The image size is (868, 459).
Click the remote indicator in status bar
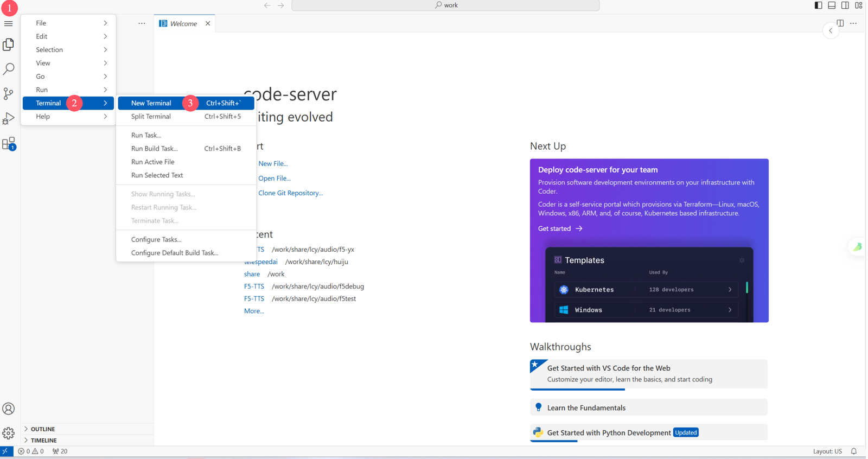click(x=6, y=451)
